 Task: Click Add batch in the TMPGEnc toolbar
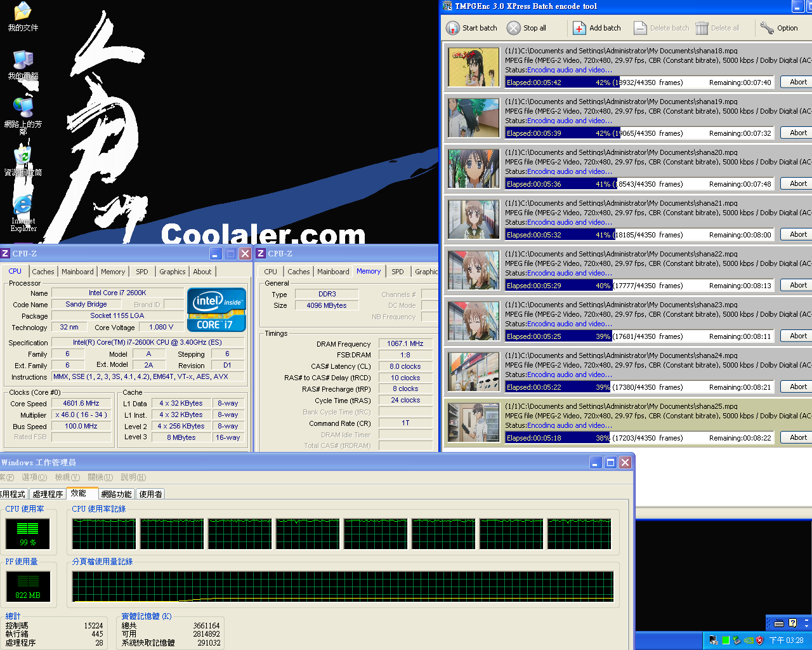[x=597, y=28]
